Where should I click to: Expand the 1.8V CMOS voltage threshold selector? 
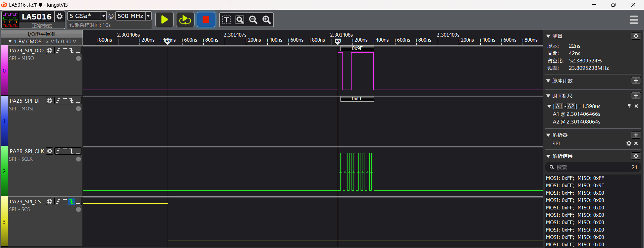click(x=10, y=42)
